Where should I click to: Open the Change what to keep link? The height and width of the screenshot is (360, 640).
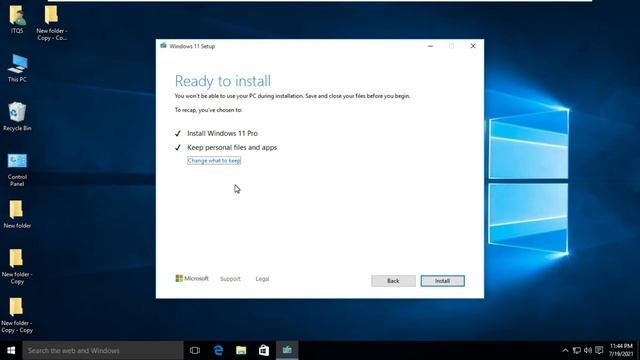214,160
